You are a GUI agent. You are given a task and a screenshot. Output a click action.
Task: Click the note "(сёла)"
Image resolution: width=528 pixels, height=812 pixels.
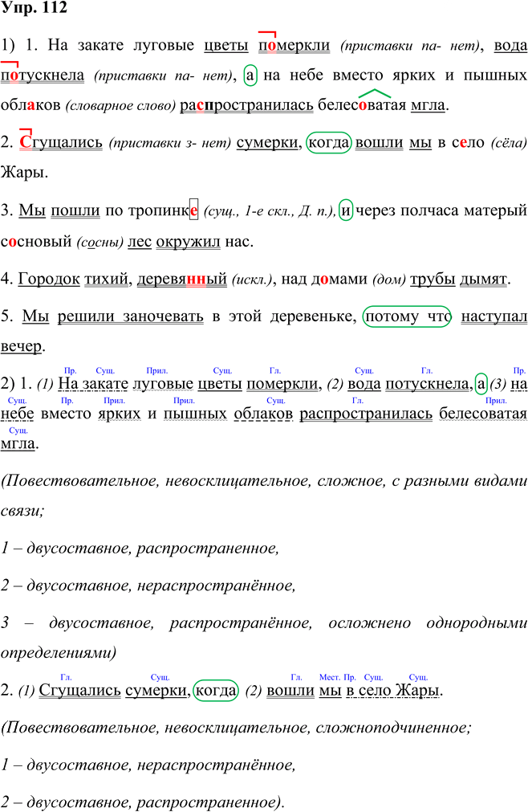[x=509, y=143]
